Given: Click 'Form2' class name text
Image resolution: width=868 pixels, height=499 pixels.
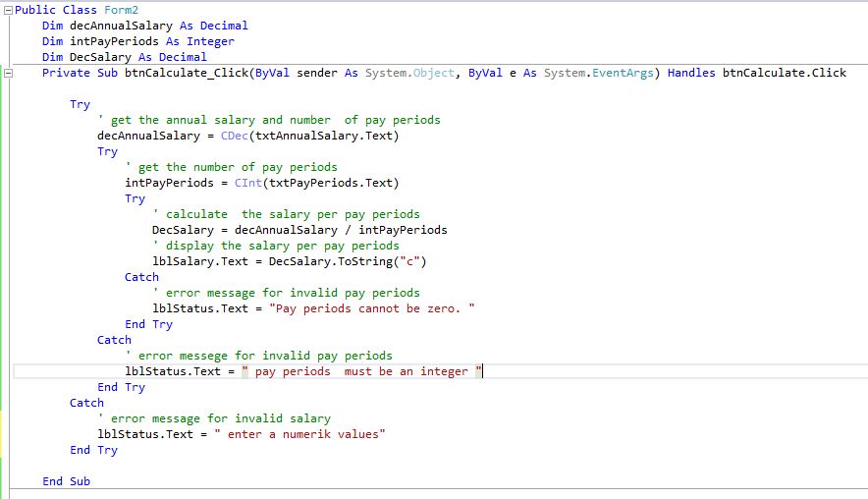Looking at the screenshot, I should [121, 10].
